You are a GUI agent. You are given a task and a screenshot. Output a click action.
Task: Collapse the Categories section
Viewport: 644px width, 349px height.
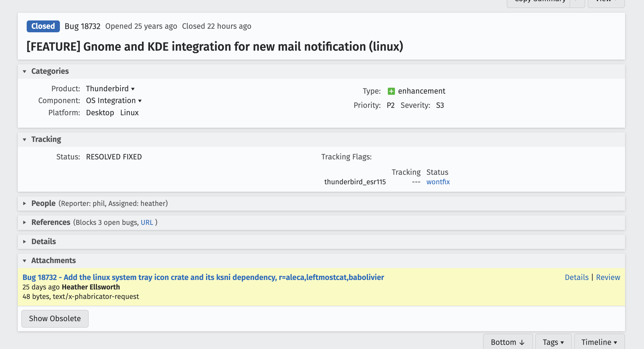tap(25, 71)
